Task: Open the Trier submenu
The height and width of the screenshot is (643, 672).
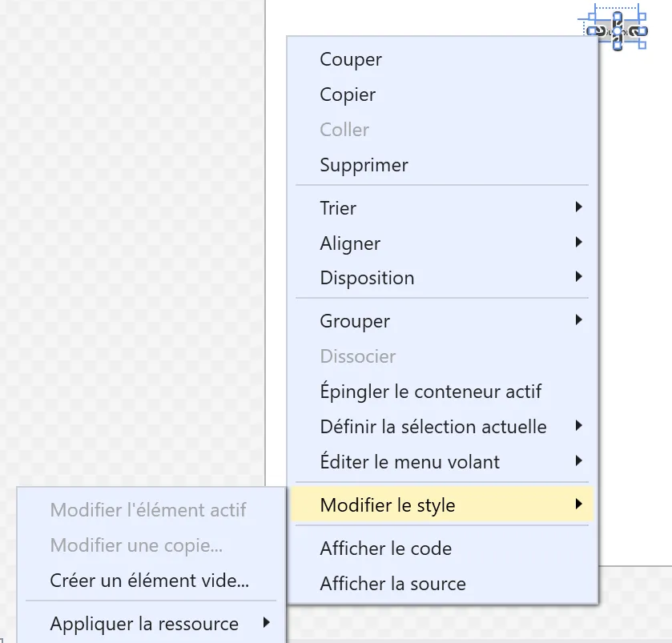Action: pos(338,208)
